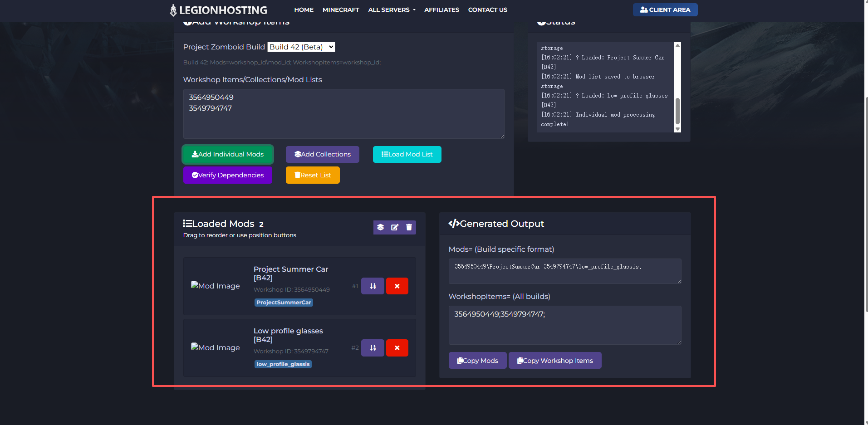This screenshot has height=425, width=868.
Task: Click the layers icon in Loaded Mods header
Action: click(x=381, y=227)
